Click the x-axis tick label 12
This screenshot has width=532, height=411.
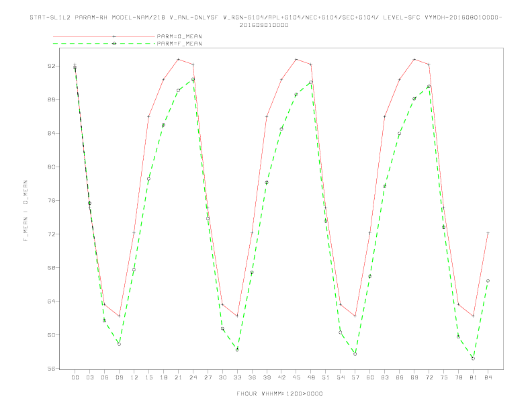coord(134,377)
